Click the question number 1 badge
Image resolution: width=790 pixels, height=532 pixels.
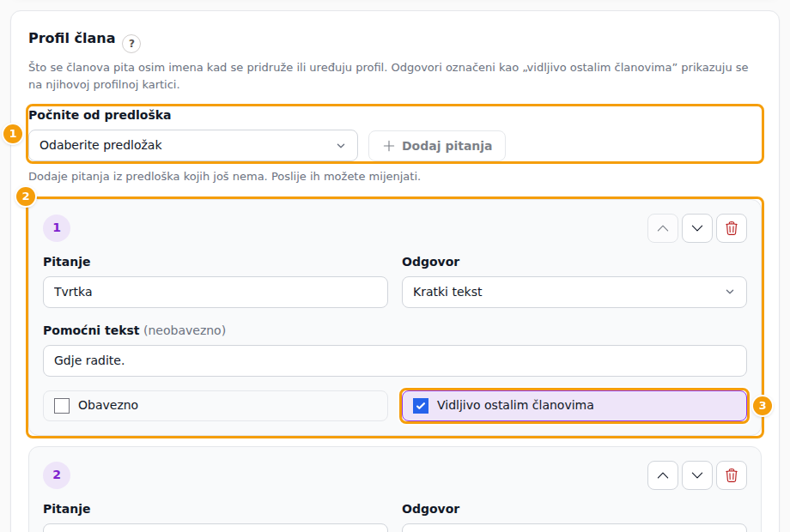(57, 228)
